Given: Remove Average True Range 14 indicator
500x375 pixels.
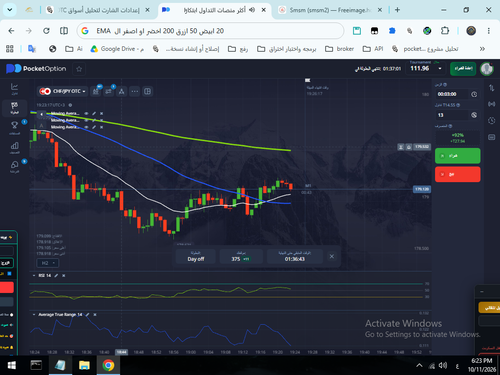Looking at the screenshot, I should coord(95,315).
